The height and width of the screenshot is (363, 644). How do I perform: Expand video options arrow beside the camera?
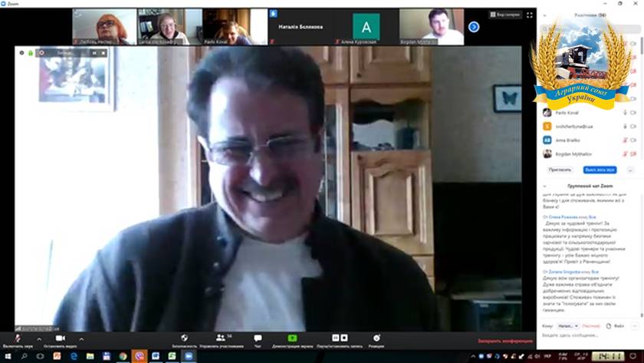[x=81, y=339]
